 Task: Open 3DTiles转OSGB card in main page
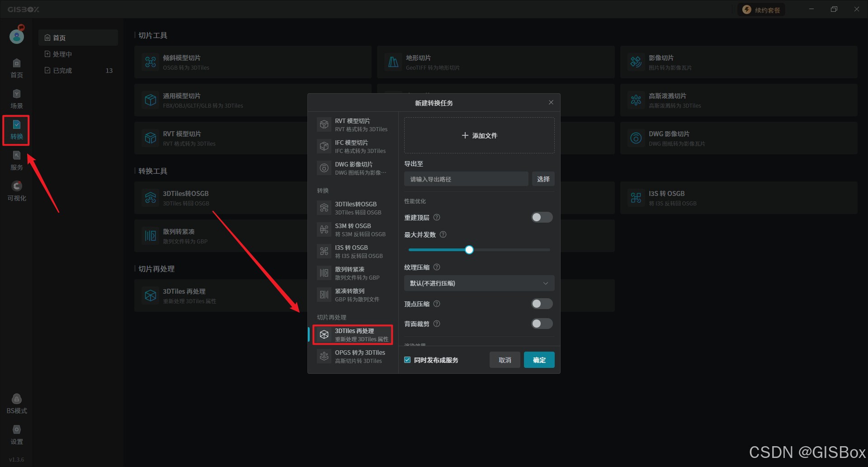(x=221, y=198)
